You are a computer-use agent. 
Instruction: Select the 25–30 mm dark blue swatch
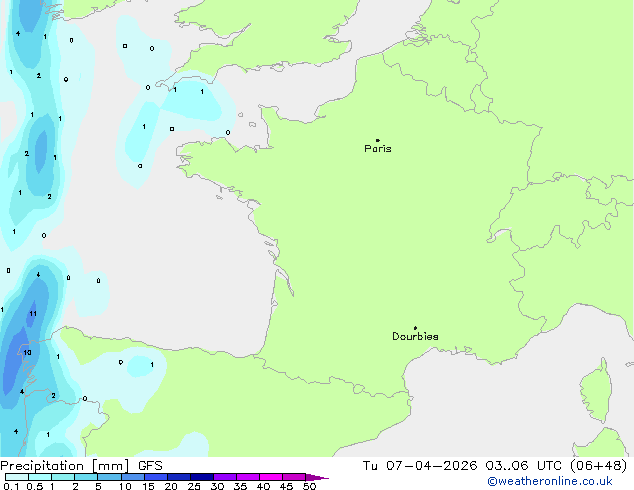[201, 477]
